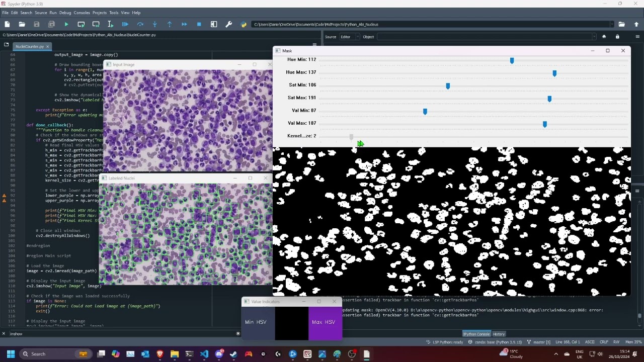The width and height of the screenshot is (644, 362).
Task: Maximize the current pane
Action: click(x=214, y=24)
